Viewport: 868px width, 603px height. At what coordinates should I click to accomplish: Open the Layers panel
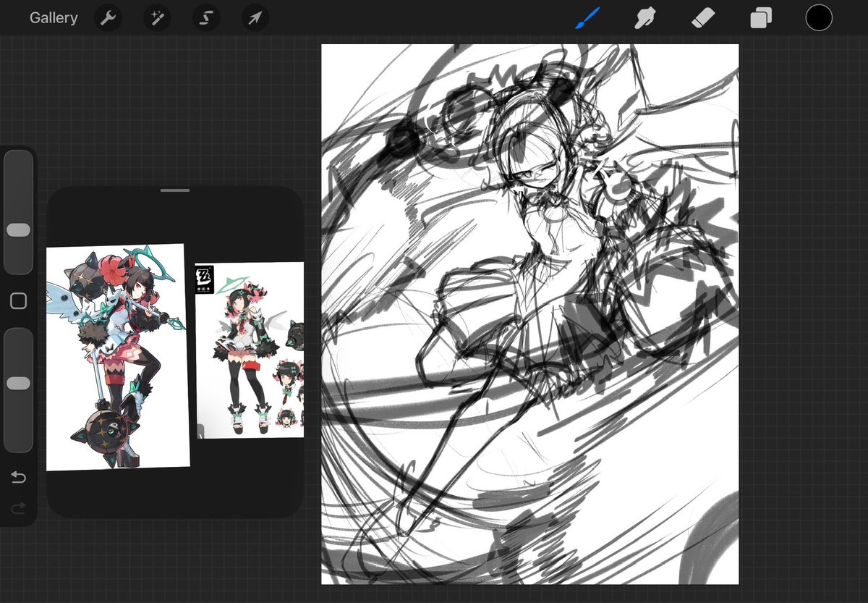[761, 18]
